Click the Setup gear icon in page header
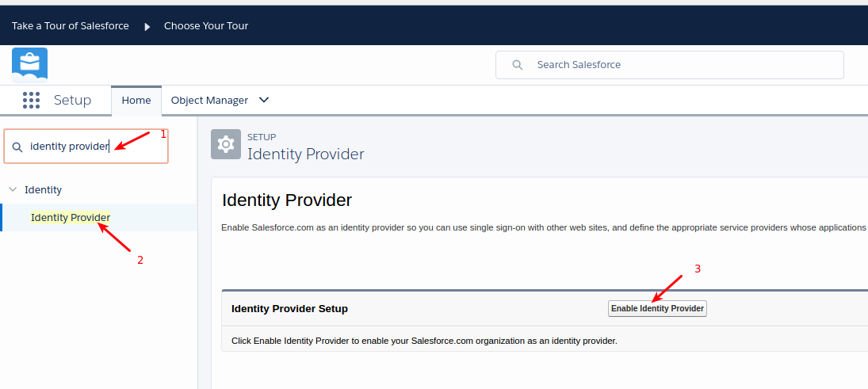Viewport: 868px width, 389px height. coord(226,144)
